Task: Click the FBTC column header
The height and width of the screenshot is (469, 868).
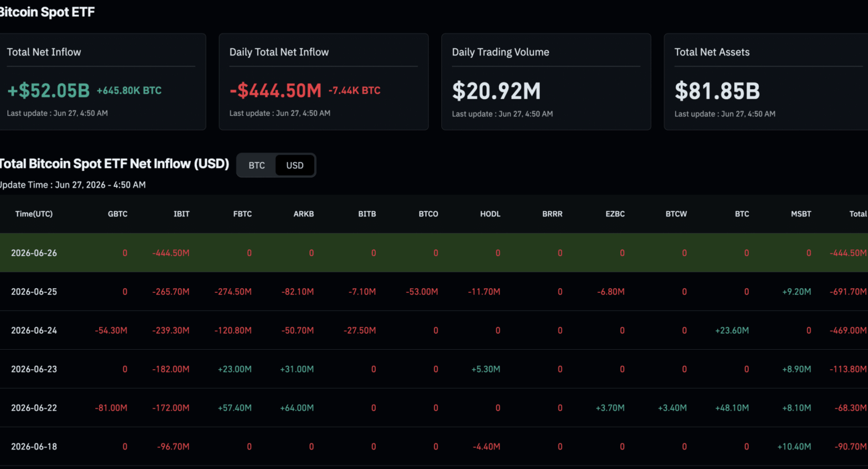Action: (x=242, y=214)
